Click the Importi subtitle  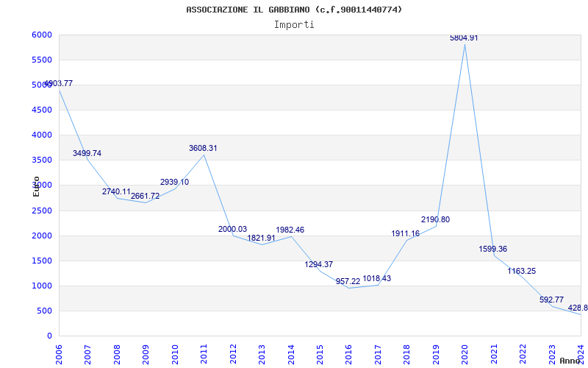pos(294,25)
